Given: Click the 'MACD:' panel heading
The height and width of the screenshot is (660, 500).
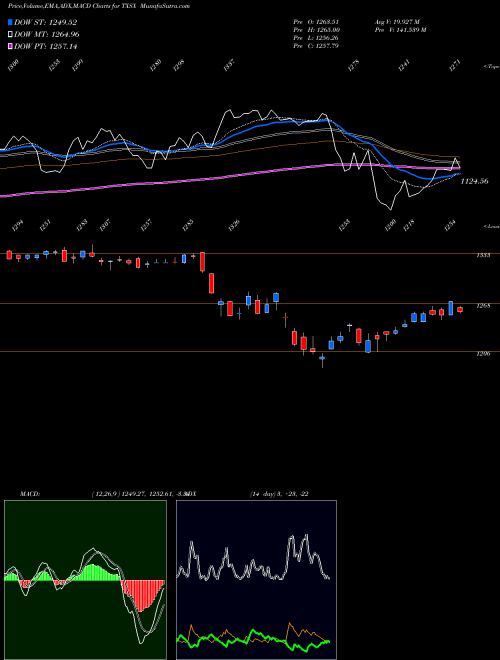Looking at the screenshot, I should pyautogui.click(x=30, y=494).
